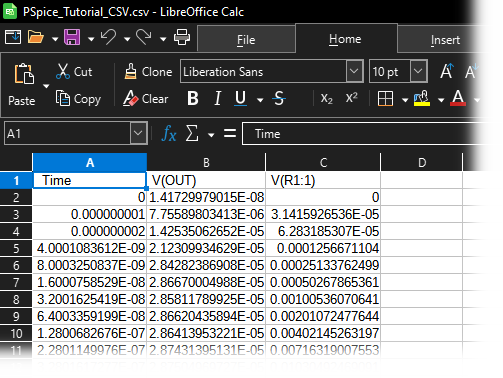The image size is (503, 378).
Task: Click the 10 pt font size field
Action: (x=389, y=71)
